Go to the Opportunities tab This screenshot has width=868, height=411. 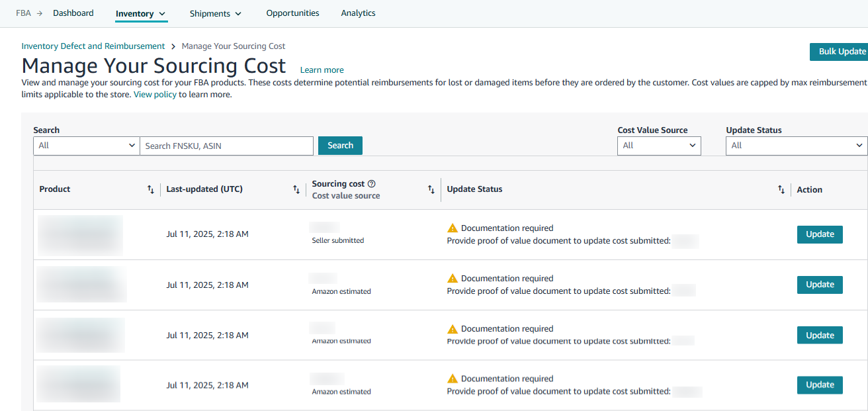pyautogui.click(x=292, y=13)
